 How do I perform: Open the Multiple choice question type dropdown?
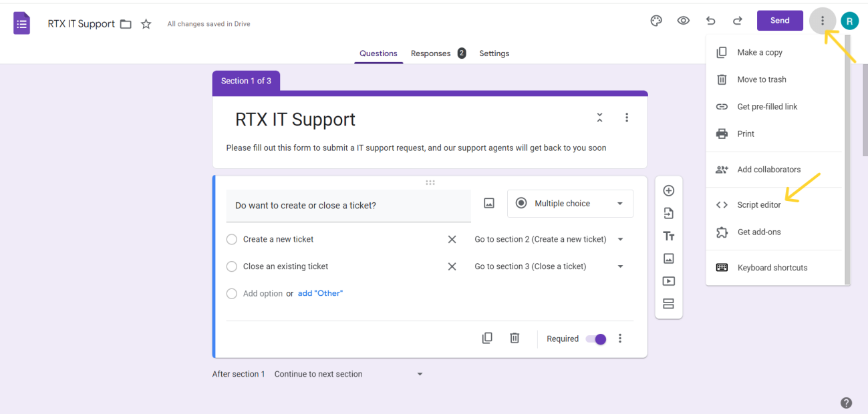coord(570,203)
